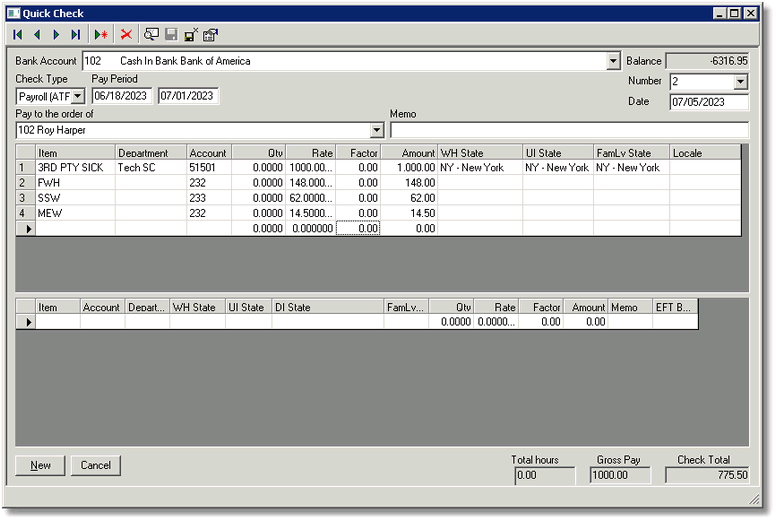Select row 2 header in items grid
The width and height of the screenshot is (776, 521).
(x=26, y=183)
